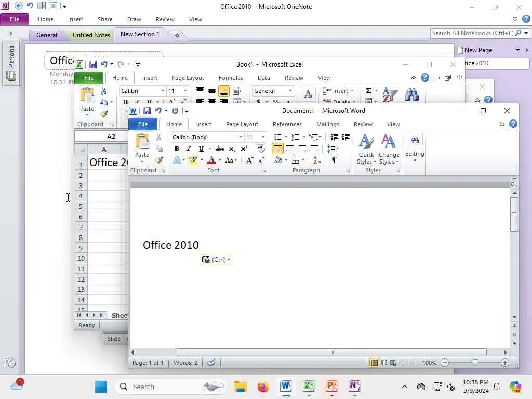Click Word's zoom slider handle
This screenshot has width=532, height=399.
tap(475, 363)
